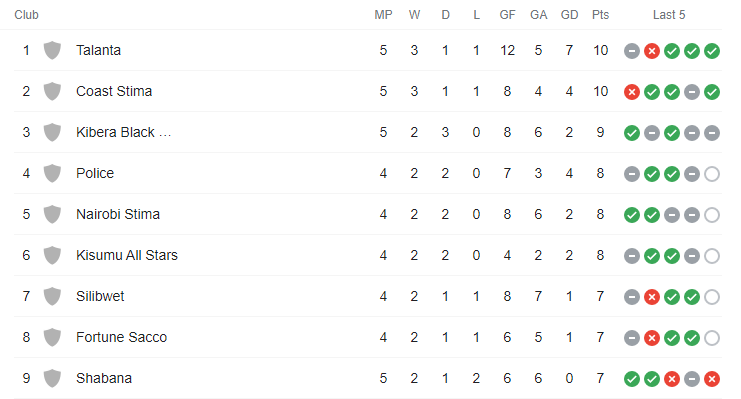This screenshot has height=399, width=741.
Task: Open the Kisumu All Stars club link
Action: coord(127,255)
